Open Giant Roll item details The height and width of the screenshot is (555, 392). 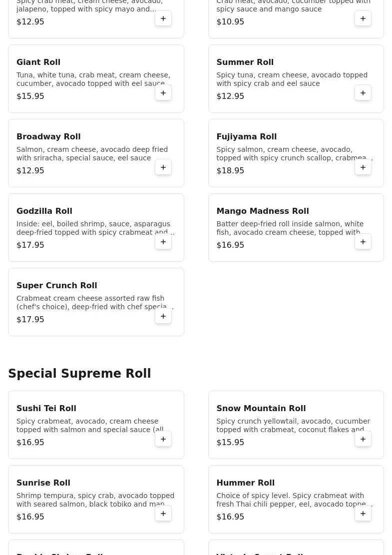tap(96, 78)
